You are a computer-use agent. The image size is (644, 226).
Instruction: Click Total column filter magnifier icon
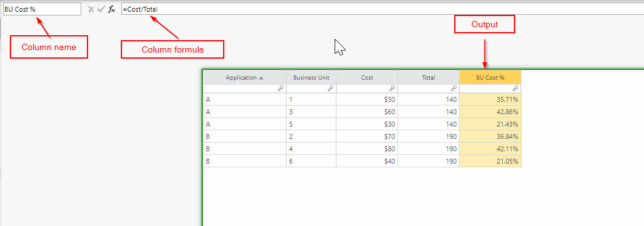pyautogui.click(x=454, y=88)
